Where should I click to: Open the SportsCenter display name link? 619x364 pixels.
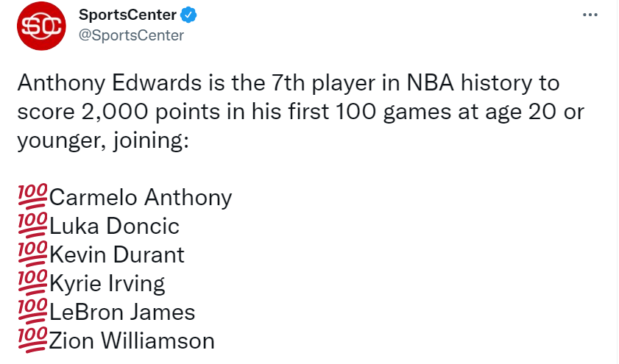click(127, 15)
